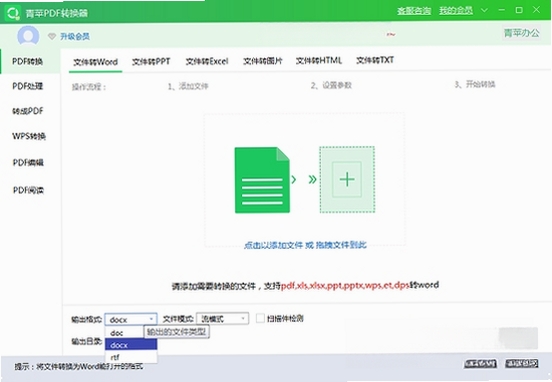Open the user avatar profile icon
Screen dimensions: 552x382
[28, 35]
